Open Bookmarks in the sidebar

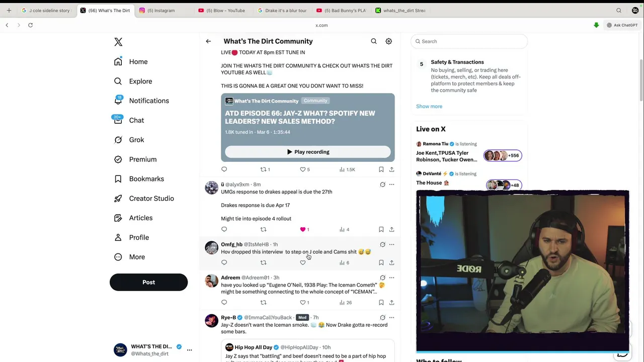pyautogui.click(x=139, y=178)
